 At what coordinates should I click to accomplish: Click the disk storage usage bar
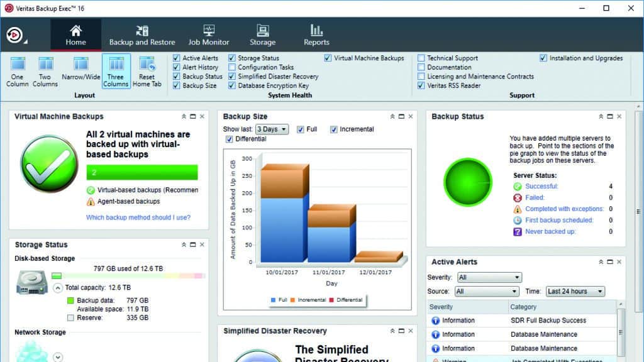pyautogui.click(x=128, y=276)
